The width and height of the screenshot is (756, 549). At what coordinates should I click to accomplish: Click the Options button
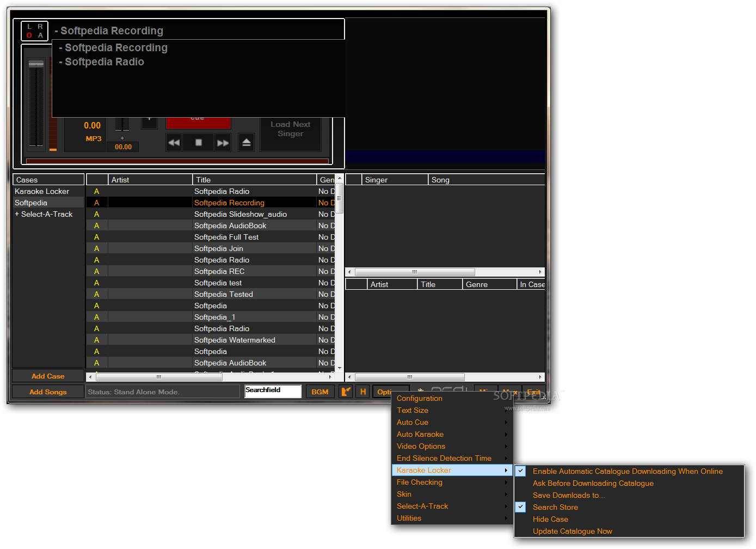(x=384, y=392)
